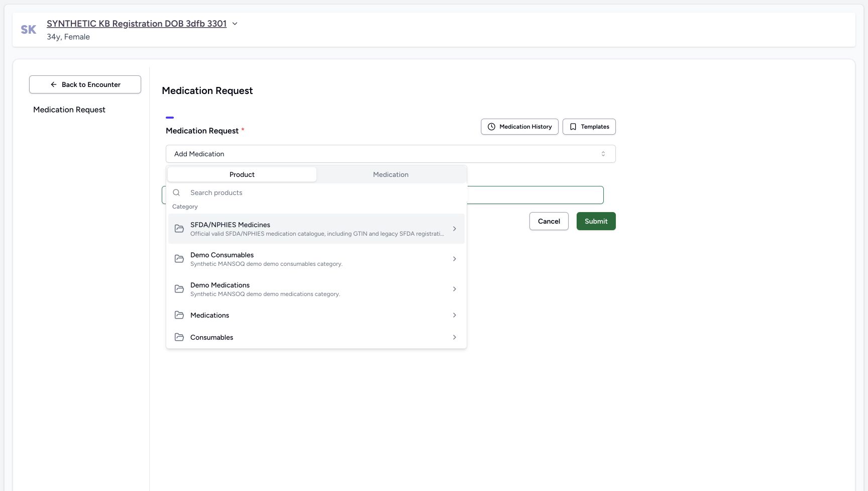Open the Demo Medications category
Image resolution: width=868 pixels, height=491 pixels.
316,289
